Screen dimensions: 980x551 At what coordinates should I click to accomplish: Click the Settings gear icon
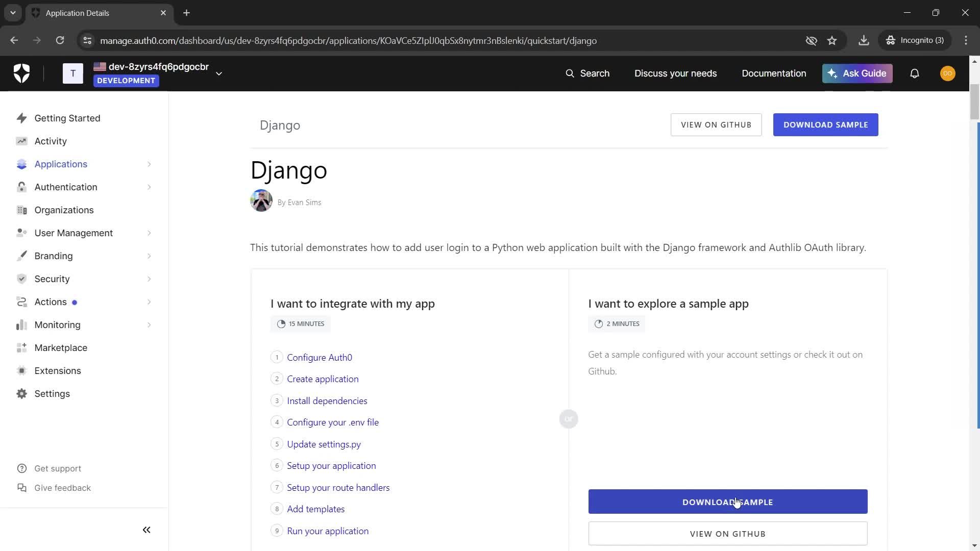(x=21, y=394)
